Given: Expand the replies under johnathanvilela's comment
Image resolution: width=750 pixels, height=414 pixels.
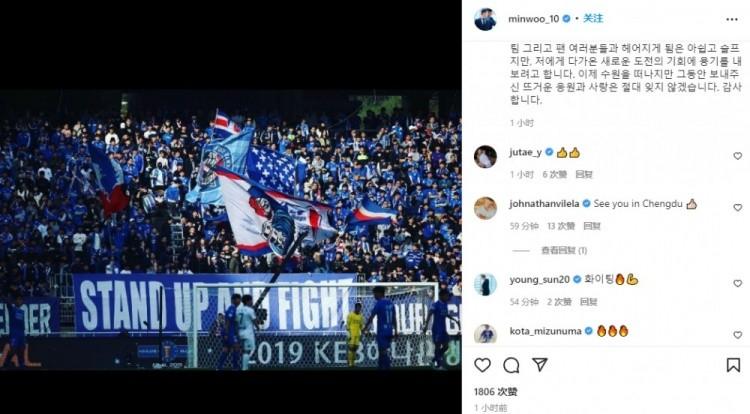Looking at the screenshot, I should click(564, 251).
